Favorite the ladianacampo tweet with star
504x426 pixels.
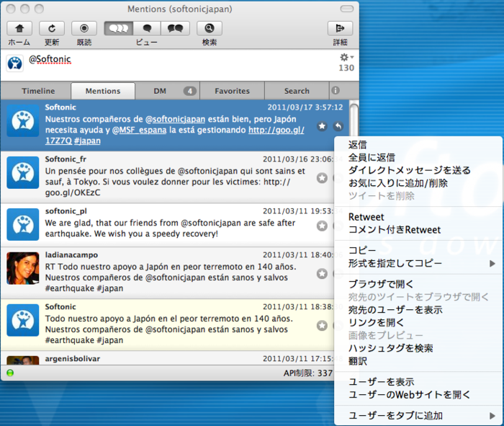coord(322,274)
